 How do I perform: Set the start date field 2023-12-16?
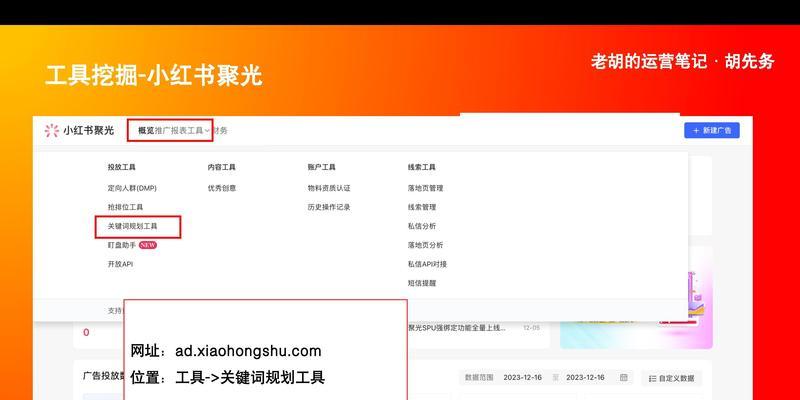(522, 378)
